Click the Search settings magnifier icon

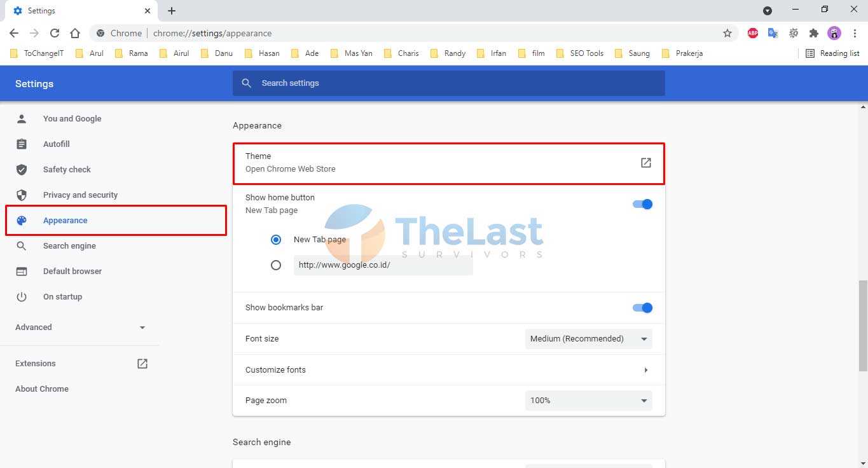coord(247,83)
